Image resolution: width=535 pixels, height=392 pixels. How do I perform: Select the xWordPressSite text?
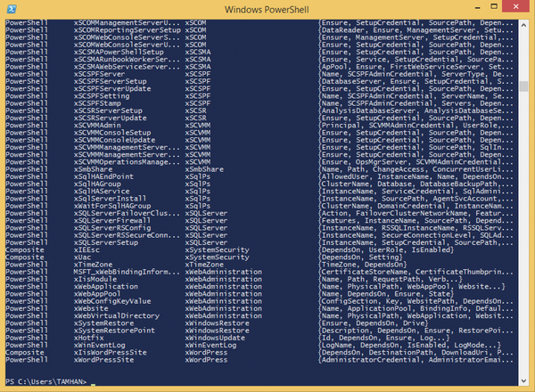coord(103,360)
